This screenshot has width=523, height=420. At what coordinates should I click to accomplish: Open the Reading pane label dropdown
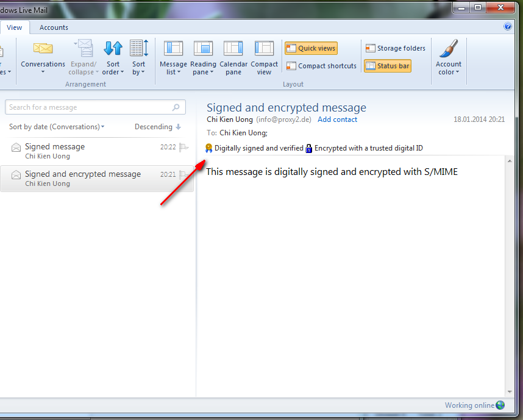203,68
